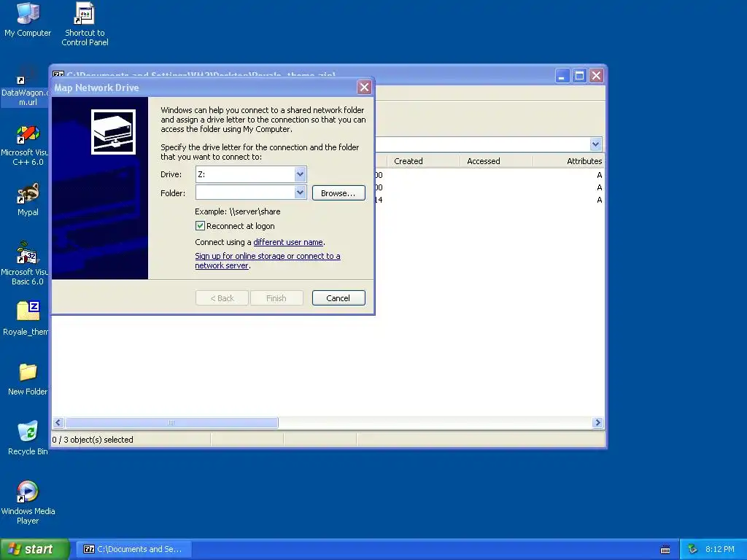Sort by Created column header
747x560 pixels.
(x=423, y=161)
